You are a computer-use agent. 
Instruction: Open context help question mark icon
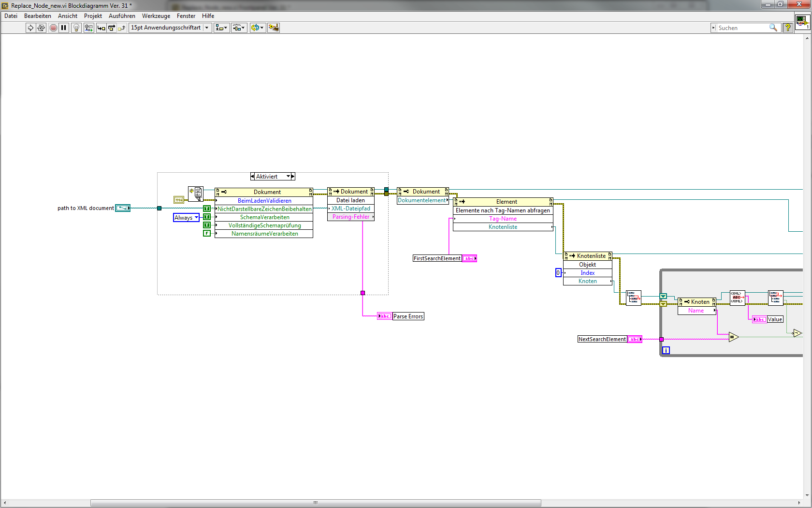788,28
